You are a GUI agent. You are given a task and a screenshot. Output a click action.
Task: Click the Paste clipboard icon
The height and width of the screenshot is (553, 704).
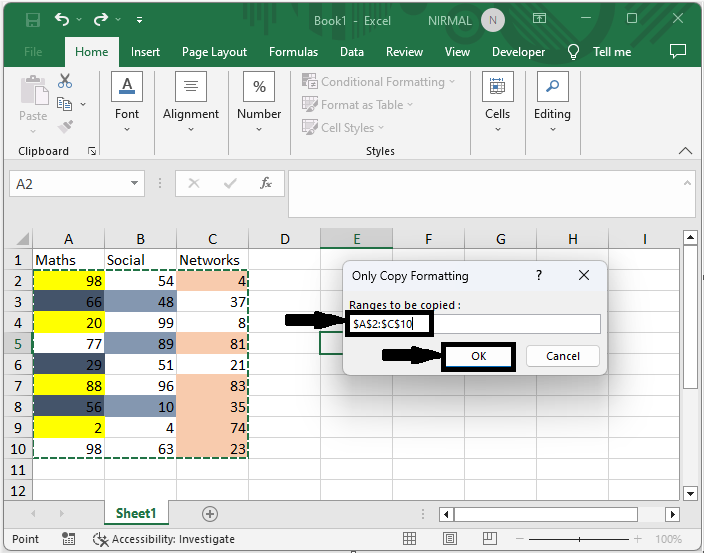(x=34, y=90)
